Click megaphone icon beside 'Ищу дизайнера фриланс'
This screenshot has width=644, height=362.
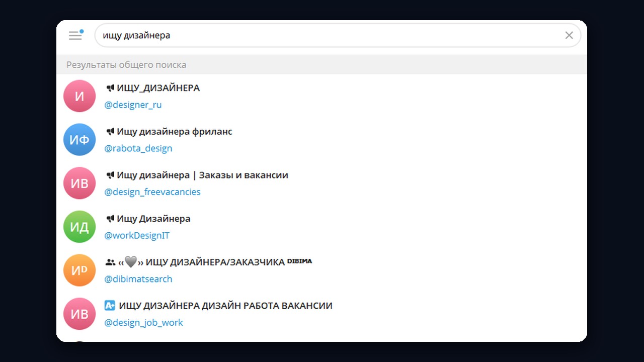point(110,132)
